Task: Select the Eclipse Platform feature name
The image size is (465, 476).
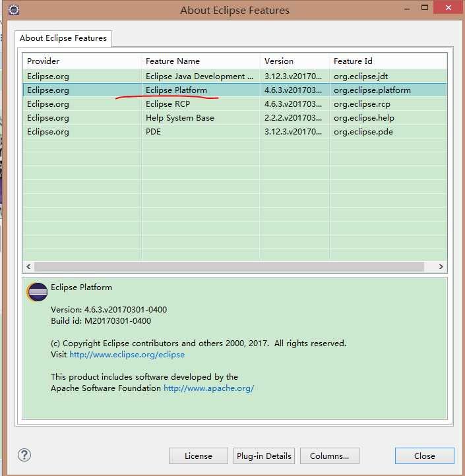Action: click(176, 90)
